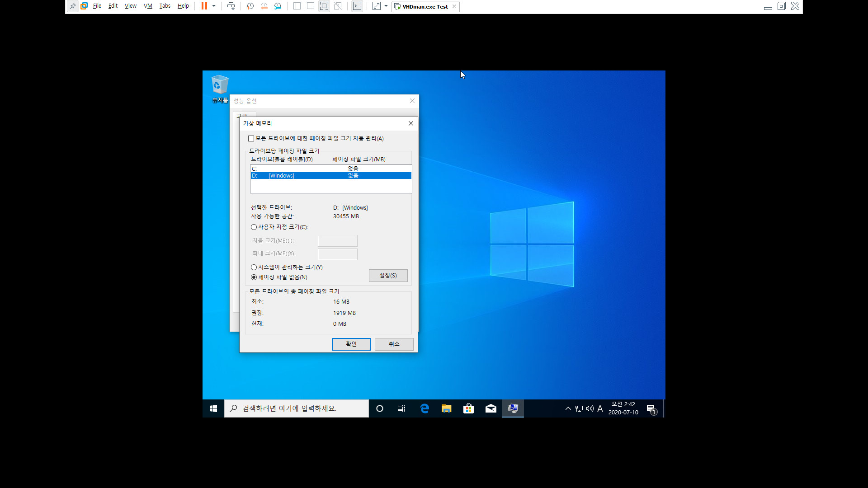Open Microsoft Store from the taskbar
The image size is (868, 488).
(x=469, y=408)
